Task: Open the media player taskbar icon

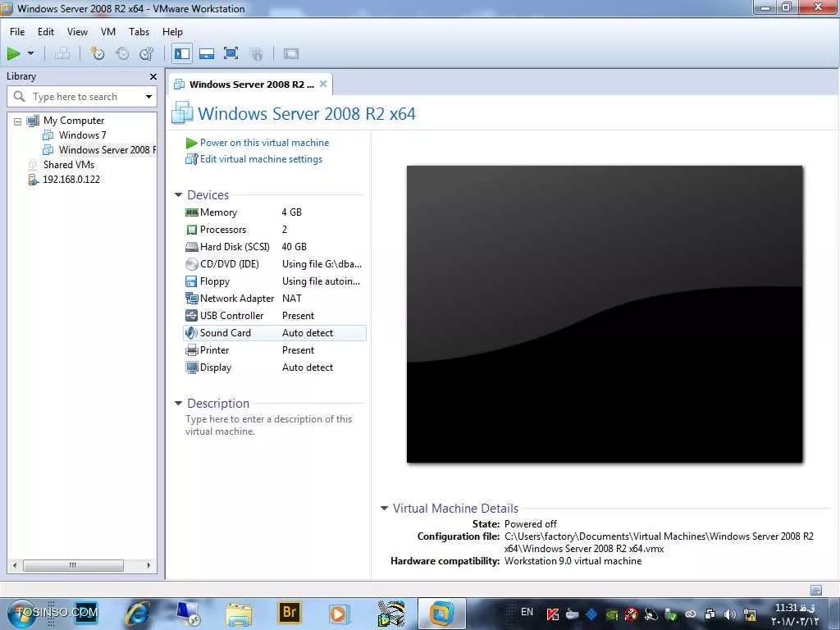Action: point(338,614)
